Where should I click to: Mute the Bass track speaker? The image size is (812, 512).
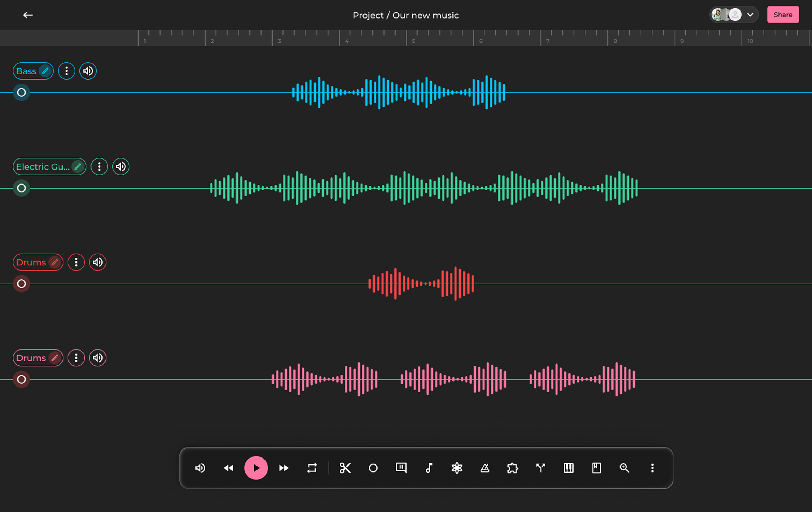coord(88,71)
